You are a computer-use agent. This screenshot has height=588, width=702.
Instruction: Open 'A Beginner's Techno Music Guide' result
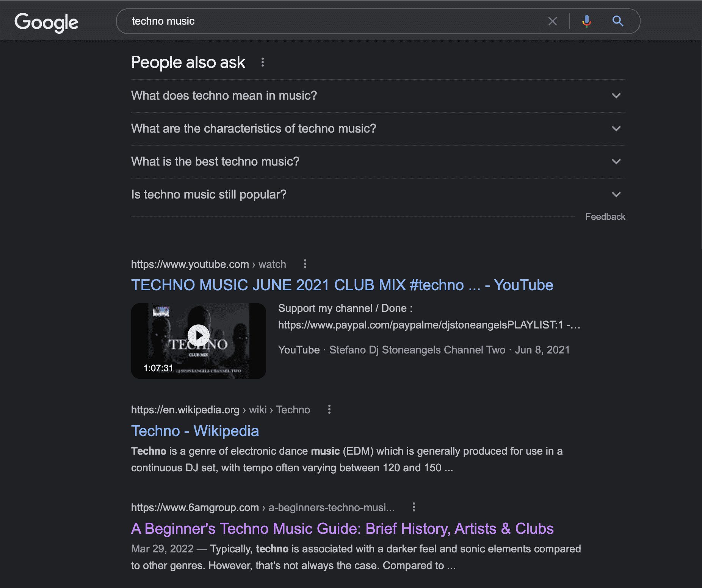(342, 529)
